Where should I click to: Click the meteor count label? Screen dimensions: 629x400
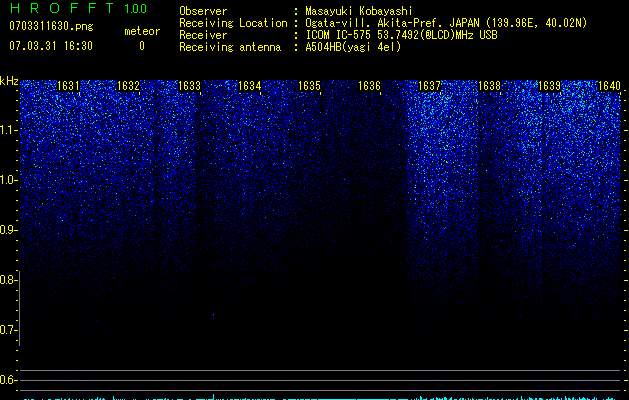coord(142,31)
